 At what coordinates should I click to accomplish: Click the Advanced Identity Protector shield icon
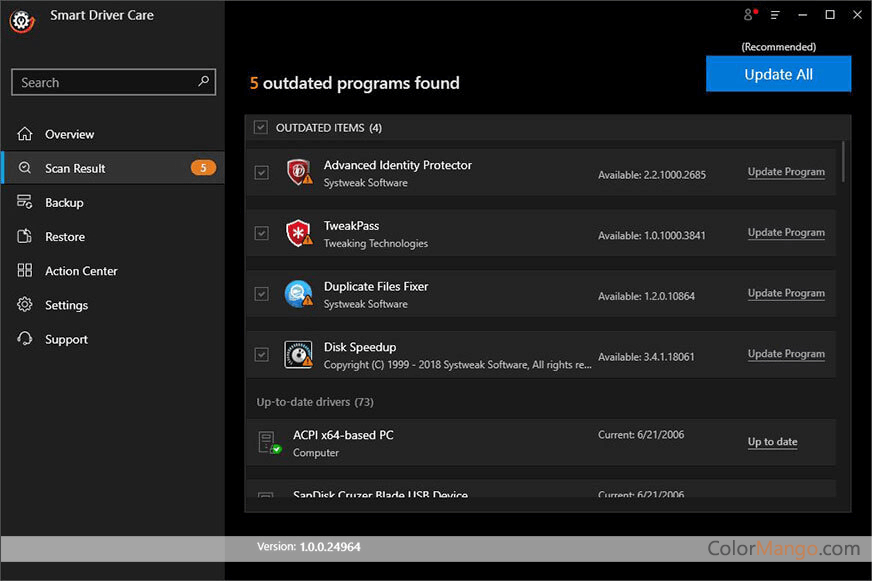pyautogui.click(x=298, y=172)
